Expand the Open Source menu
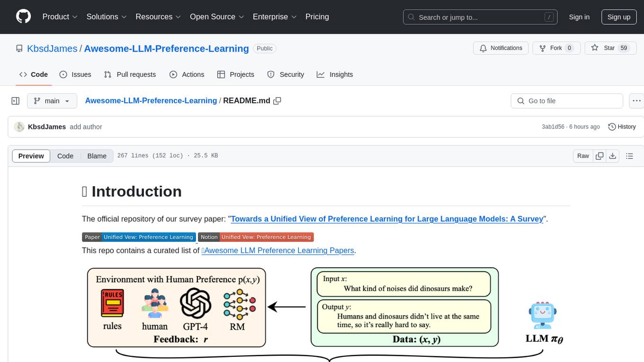Image resolution: width=644 pixels, height=362 pixels. tap(216, 17)
